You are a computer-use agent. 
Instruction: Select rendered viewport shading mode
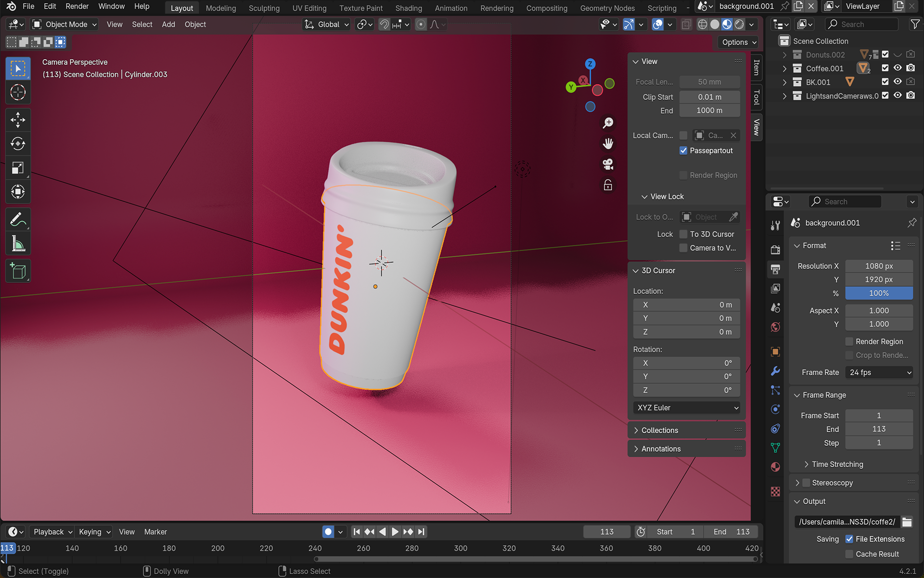pos(739,24)
